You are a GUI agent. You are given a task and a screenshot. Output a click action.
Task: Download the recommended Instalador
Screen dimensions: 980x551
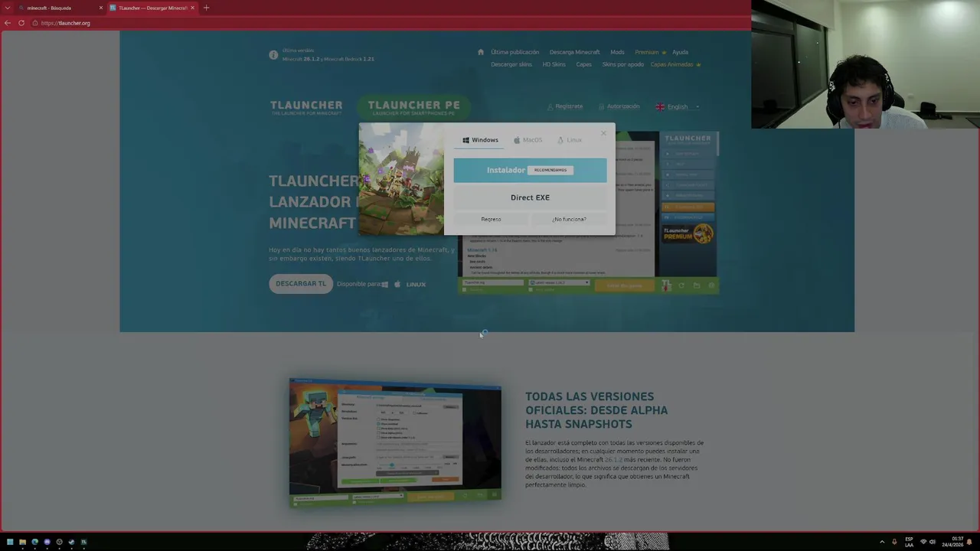(x=530, y=170)
